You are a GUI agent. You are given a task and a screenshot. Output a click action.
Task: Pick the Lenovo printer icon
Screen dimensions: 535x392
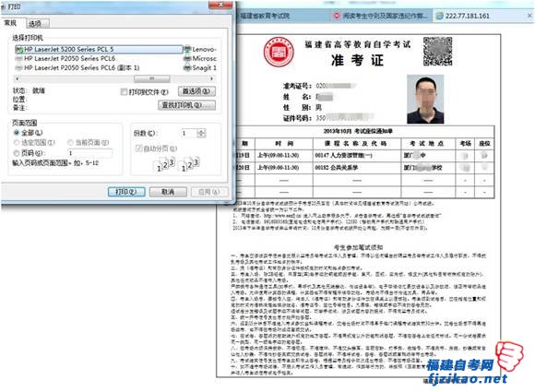pyautogui.click(x=187, y=50)
